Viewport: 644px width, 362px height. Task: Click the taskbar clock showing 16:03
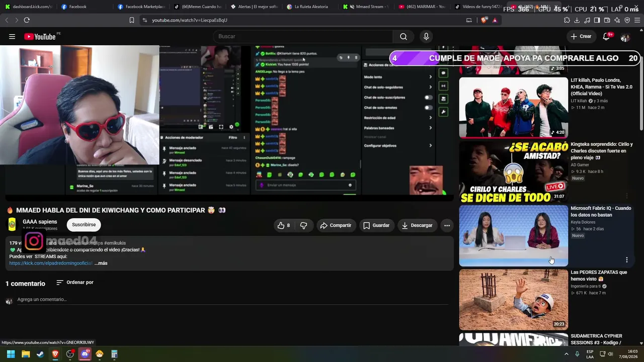coord(629,354)
